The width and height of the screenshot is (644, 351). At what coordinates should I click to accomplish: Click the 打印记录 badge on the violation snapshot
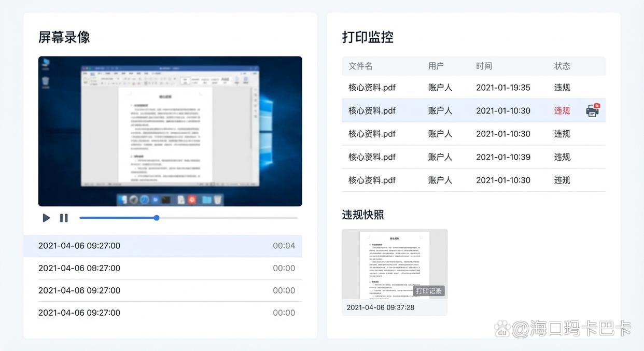click(x=429, y=291)
